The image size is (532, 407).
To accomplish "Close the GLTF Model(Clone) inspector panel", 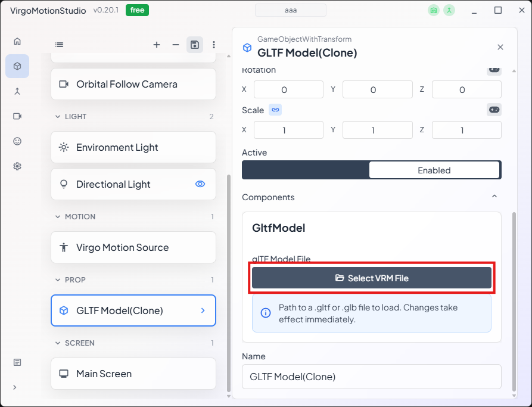I will [500, 47].
